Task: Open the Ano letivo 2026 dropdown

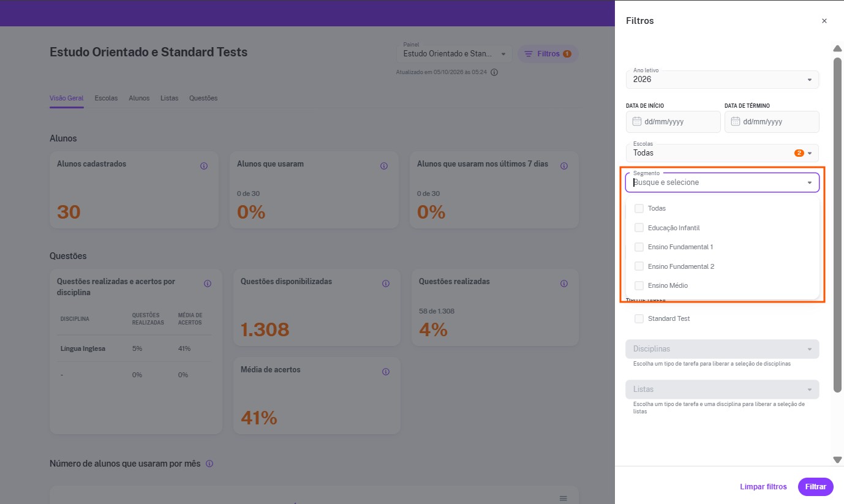Action: (722, 80)
